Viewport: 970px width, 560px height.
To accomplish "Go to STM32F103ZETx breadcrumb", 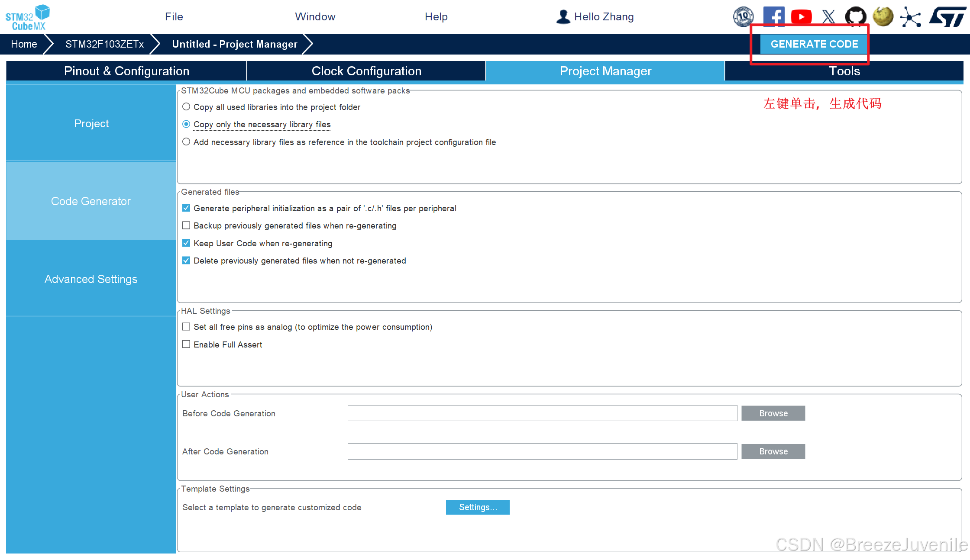I will point(104,44).
